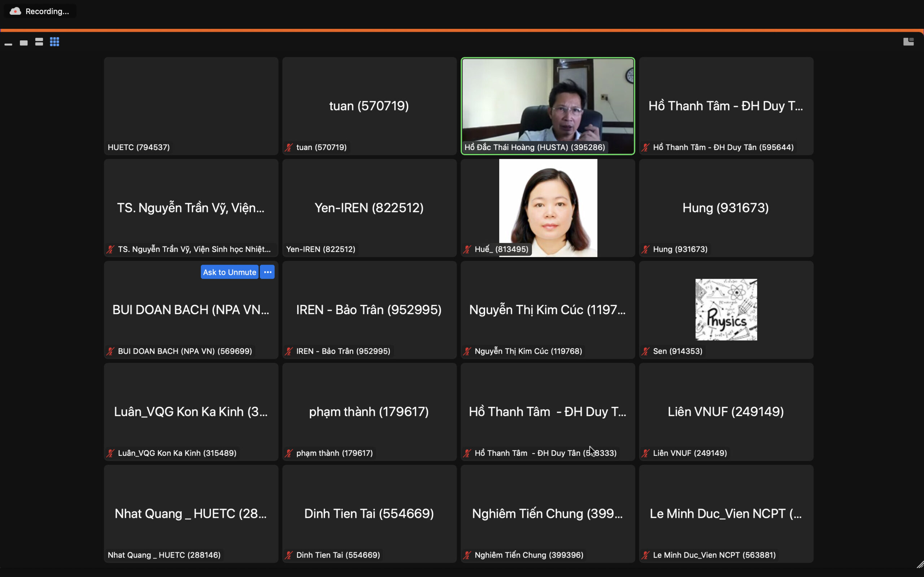This screenshot has height=577, width=924.
Task: Click Ask to Unmute on BUI DOAN BACH tile
Action: coord(230,272)
